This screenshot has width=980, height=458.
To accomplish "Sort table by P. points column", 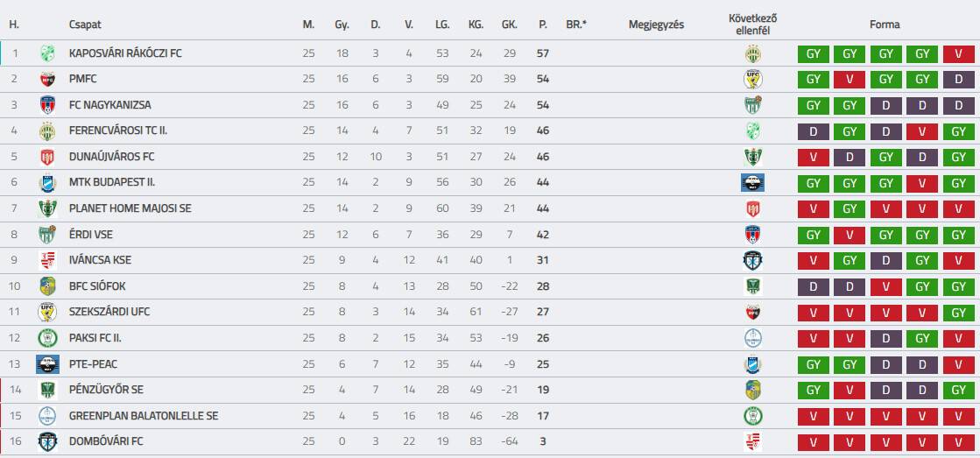I will pyautogui.click(x=543, y=25).
